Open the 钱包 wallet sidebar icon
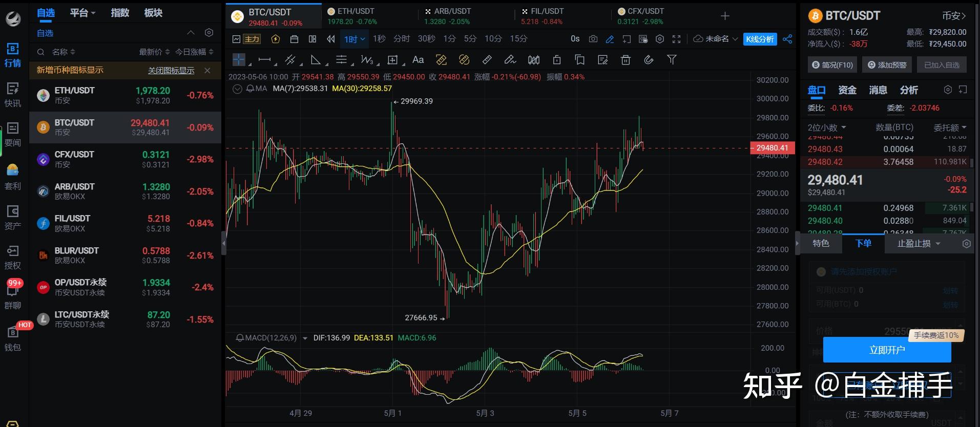 [x=13, y=339]
